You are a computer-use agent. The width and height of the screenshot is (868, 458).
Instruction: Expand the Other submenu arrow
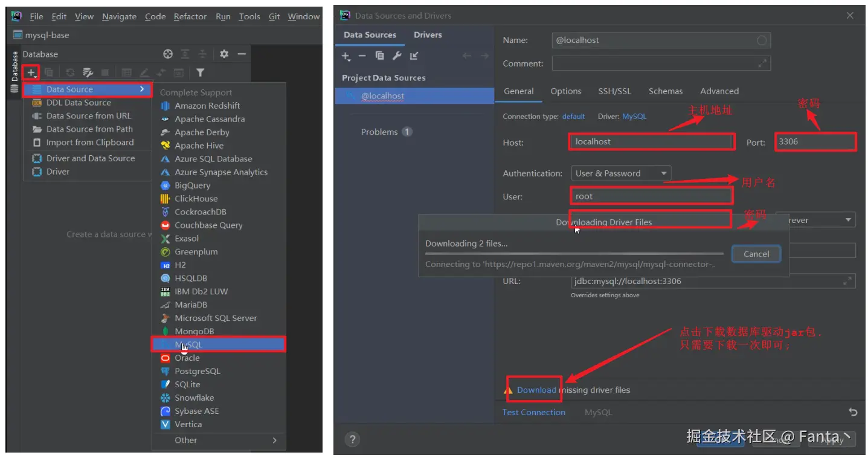pos(274,440)
